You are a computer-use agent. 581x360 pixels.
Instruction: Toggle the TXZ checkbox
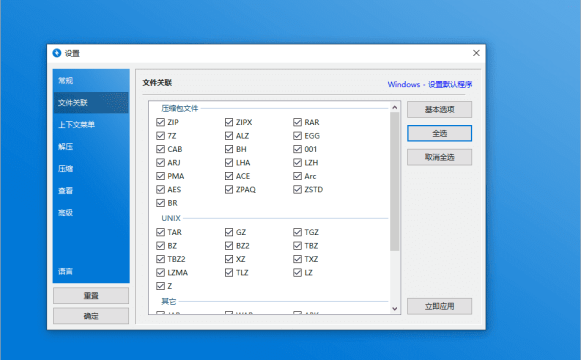[x=298, y=259]
